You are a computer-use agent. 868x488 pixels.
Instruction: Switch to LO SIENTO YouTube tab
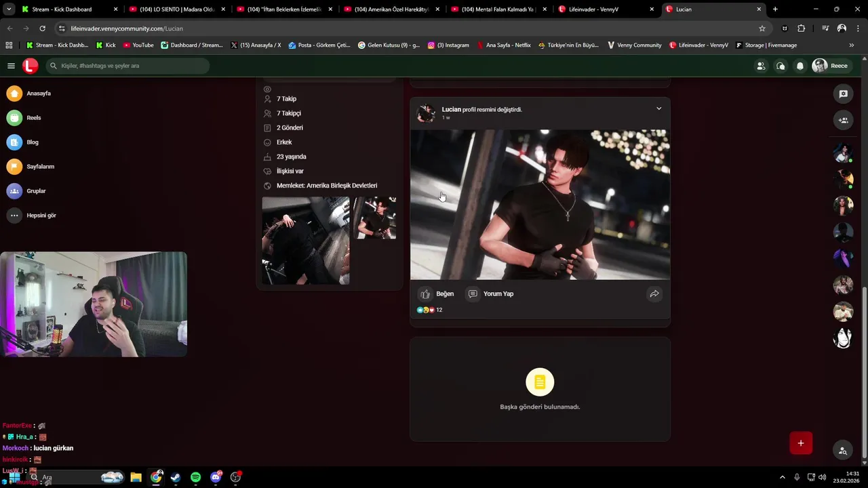pos(177,9)
